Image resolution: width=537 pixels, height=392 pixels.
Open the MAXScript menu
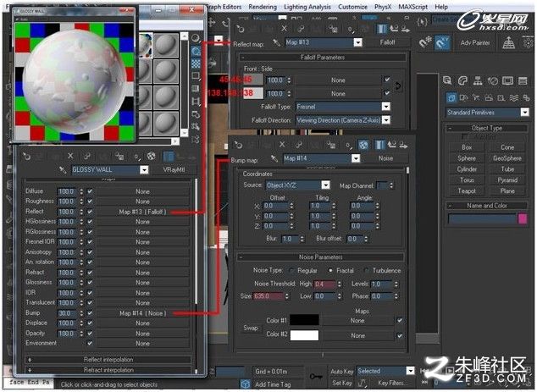coord(412,7)
